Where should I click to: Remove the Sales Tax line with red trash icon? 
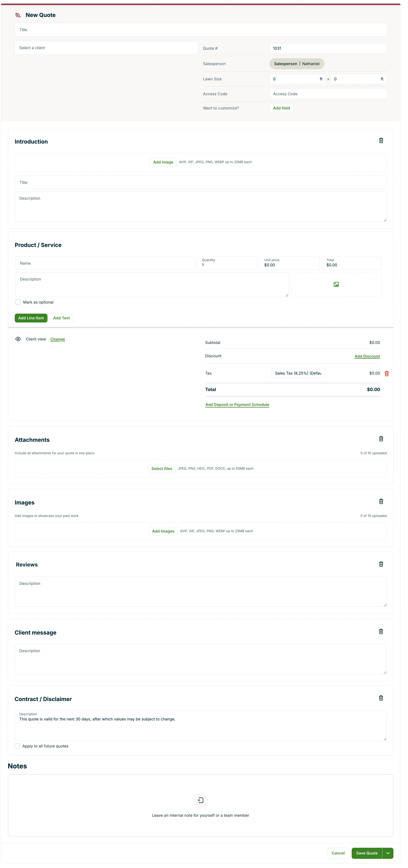387,373
